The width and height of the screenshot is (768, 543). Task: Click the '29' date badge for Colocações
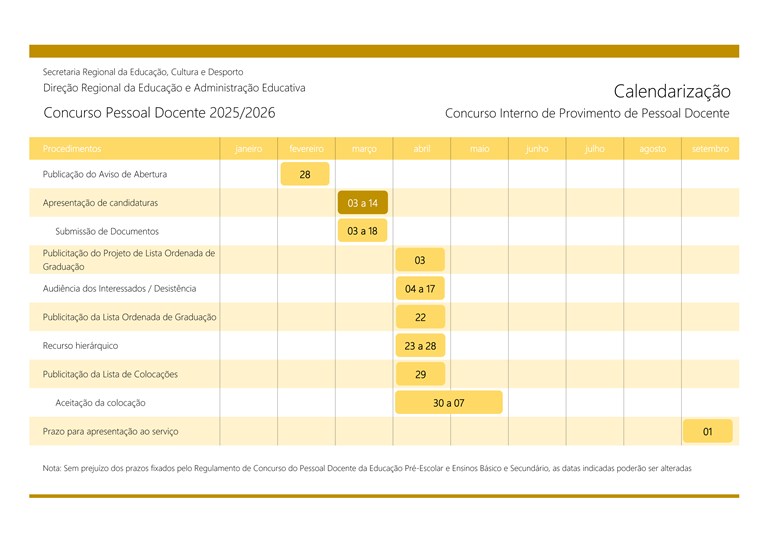tap(420, 374)
